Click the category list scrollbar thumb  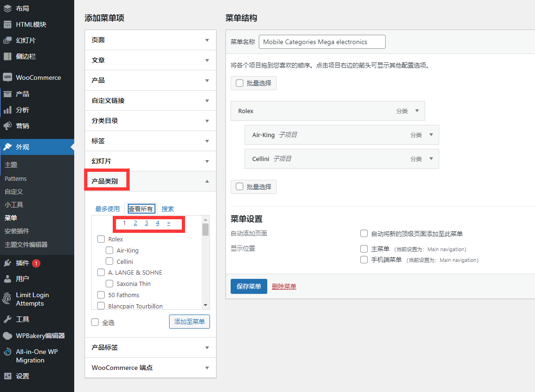pyautogui.click(x=205, y=229)
